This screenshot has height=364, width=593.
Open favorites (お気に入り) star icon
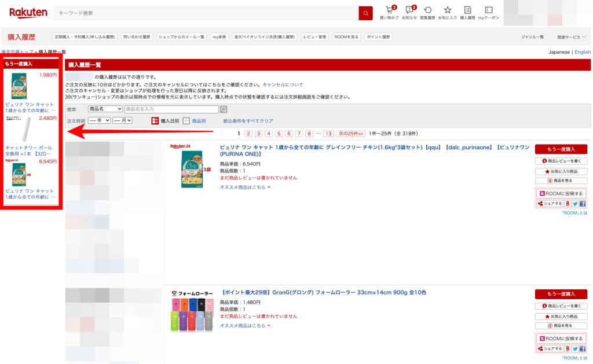(448, 13)
